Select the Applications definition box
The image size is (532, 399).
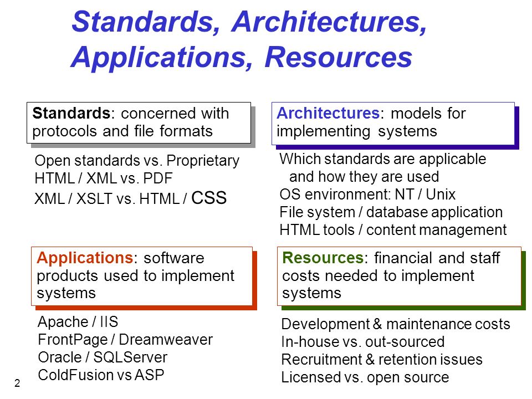pos(142,276)
